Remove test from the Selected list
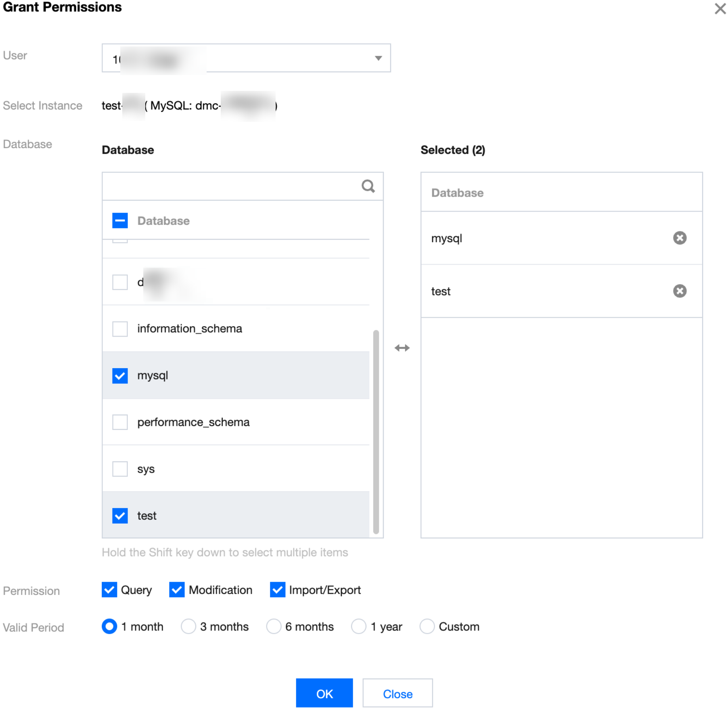This screenshot has height=708, width=728. 679,291
